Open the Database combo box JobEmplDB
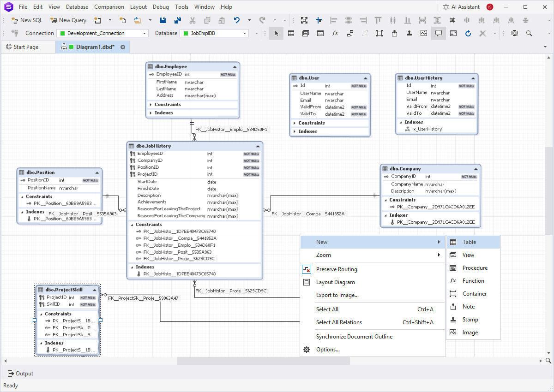554x392 pixels. pyautogui.click(x=214, y=33)
